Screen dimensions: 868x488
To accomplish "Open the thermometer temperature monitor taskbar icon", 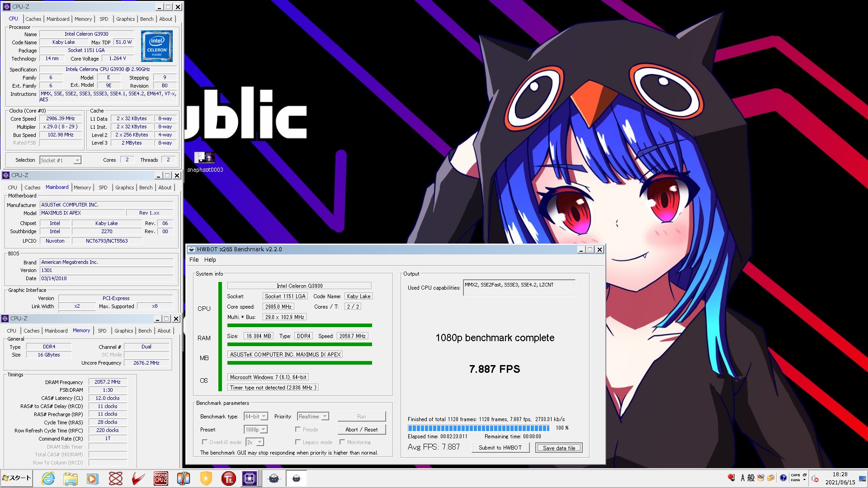I will 184,479.
